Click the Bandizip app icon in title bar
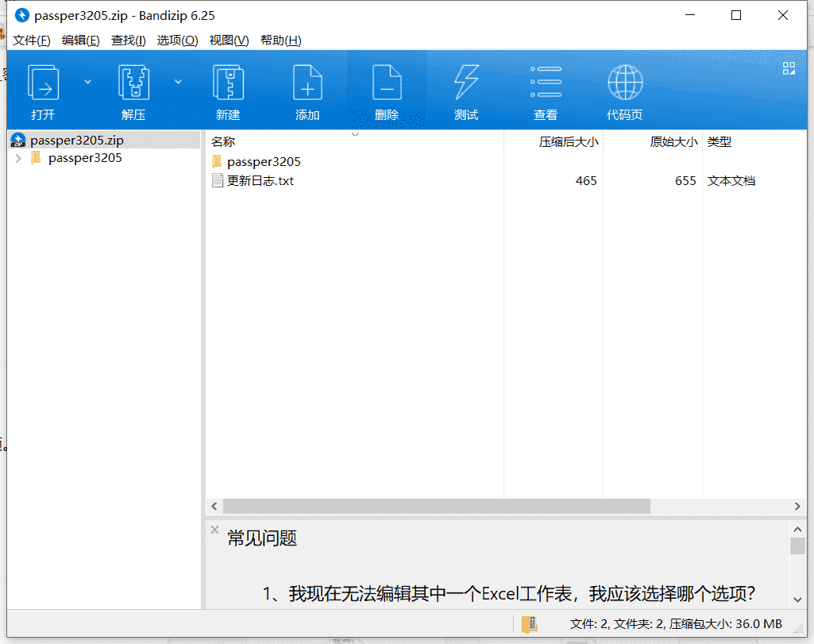Image resolution: width=814 pixels, height=644 pixels. tap(21, 16)
